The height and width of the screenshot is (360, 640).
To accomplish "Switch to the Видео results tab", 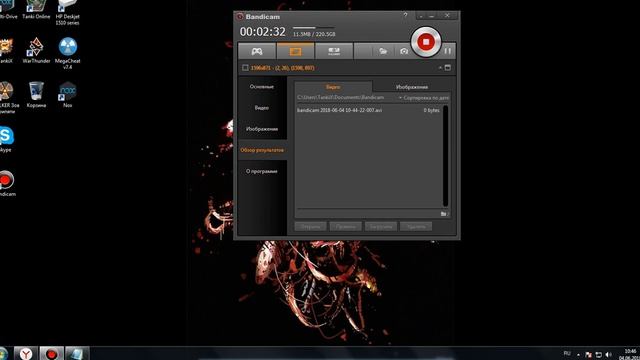I will point(333,87).
